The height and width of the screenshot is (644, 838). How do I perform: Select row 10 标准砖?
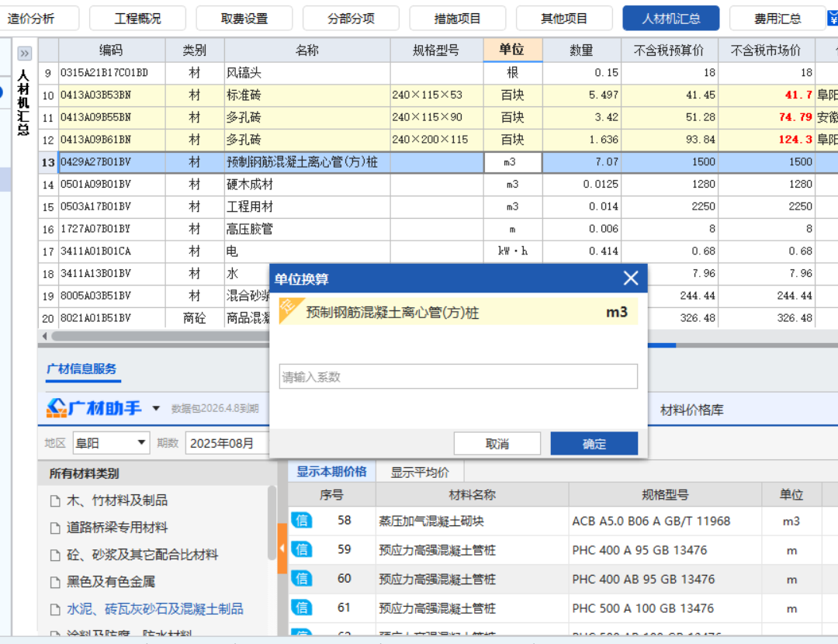click(x=438, y=95)
